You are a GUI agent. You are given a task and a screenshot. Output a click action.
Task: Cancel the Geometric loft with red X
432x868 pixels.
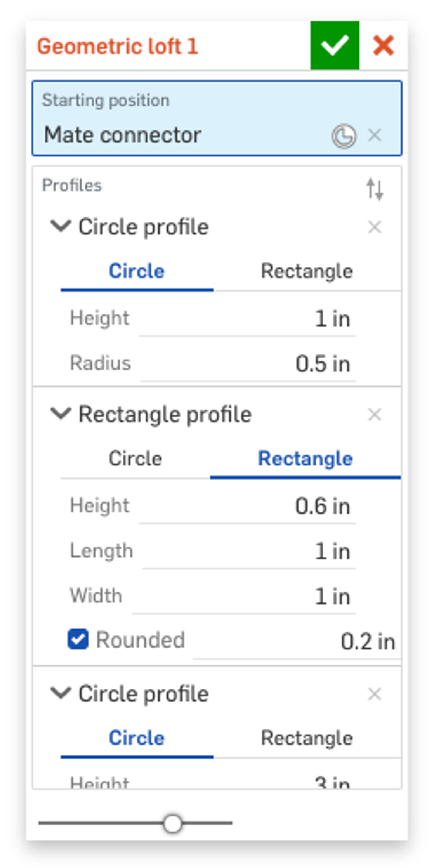[383, 45]
